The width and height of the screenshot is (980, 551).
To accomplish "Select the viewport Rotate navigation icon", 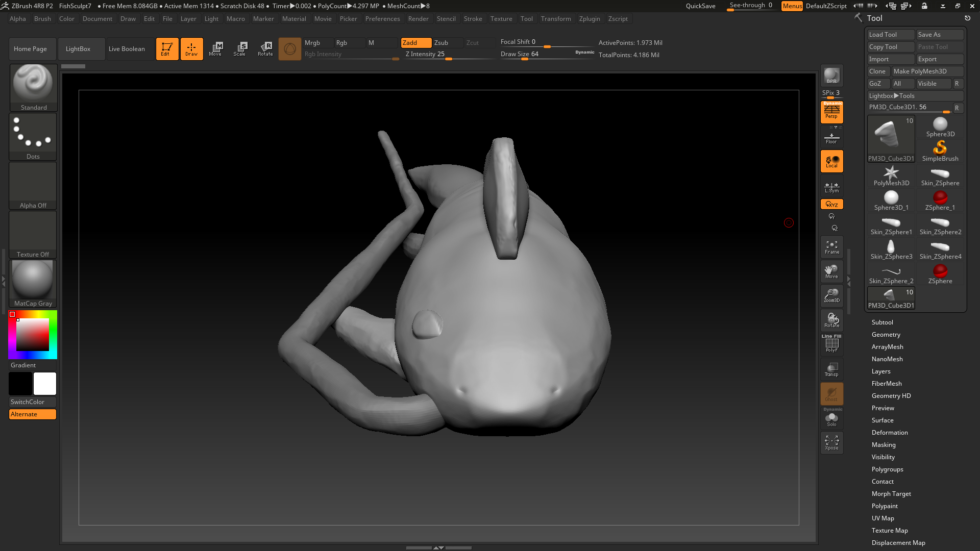I will 831,320.
